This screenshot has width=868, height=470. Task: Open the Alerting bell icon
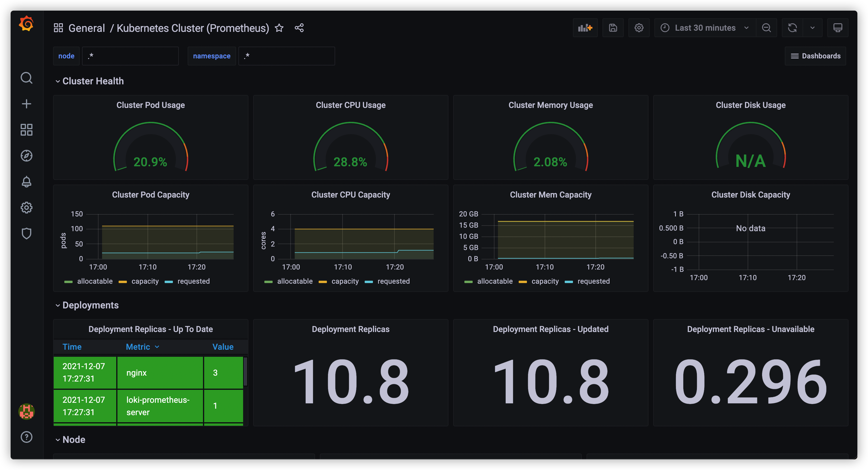[26, 181]
